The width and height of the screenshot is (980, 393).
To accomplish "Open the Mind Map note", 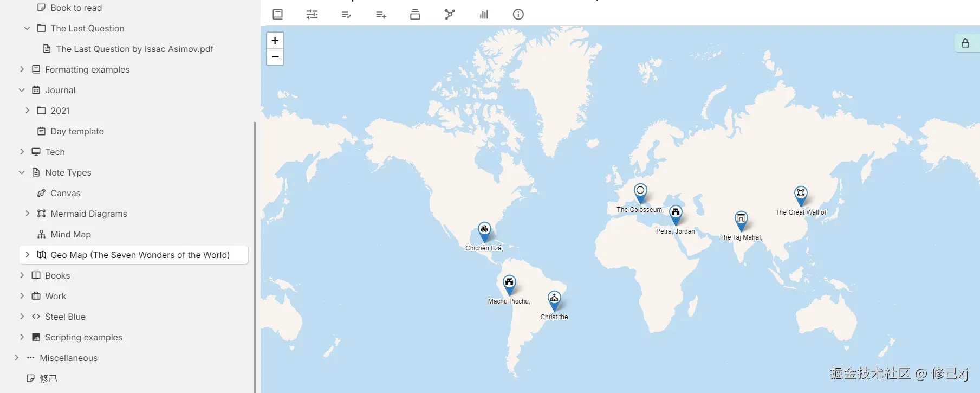I will pyautogui.click(x=70, y=234).
